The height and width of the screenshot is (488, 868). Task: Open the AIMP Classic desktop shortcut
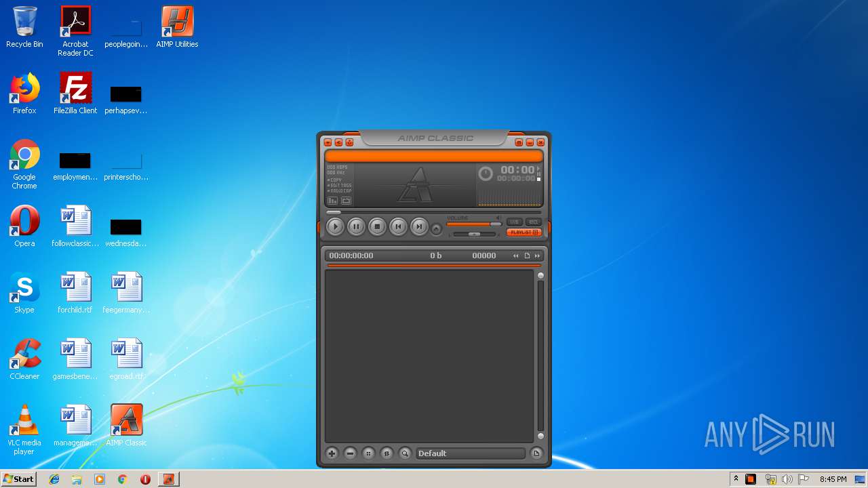(126, 426)
